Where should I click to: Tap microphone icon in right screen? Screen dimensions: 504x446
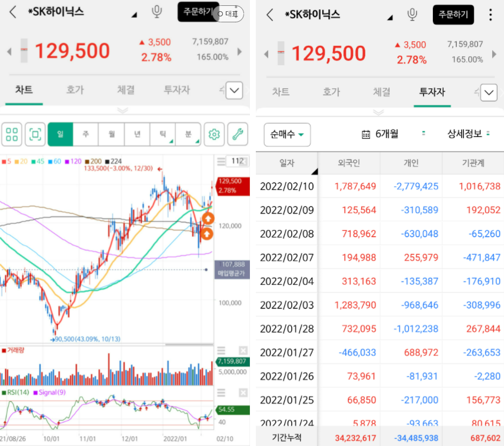pos(412,15)
